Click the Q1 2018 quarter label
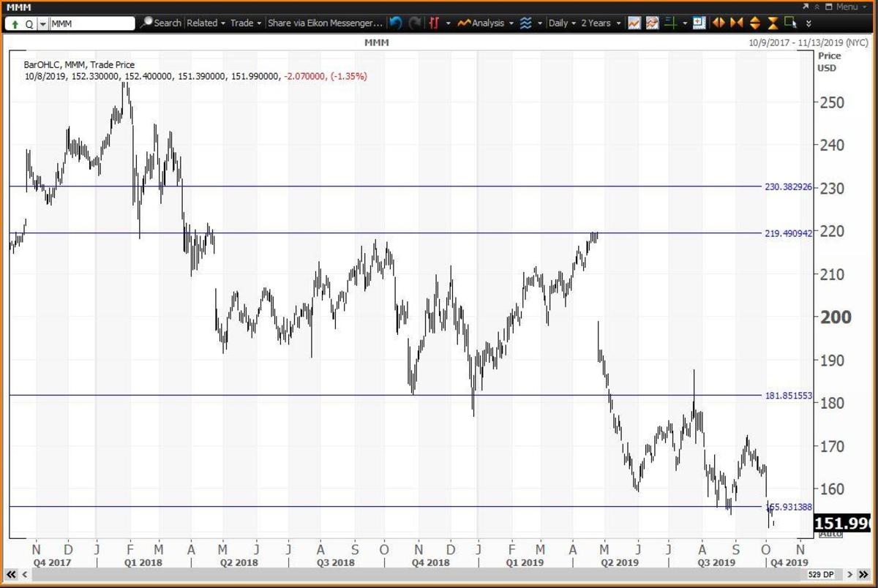This screenshot has width=878, height=588. click(143, 562)
